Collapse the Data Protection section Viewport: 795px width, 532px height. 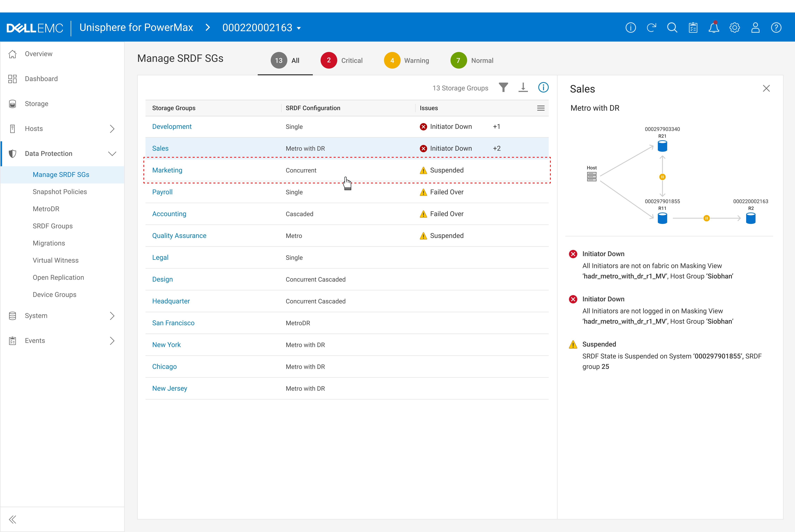tap(112, 154)
